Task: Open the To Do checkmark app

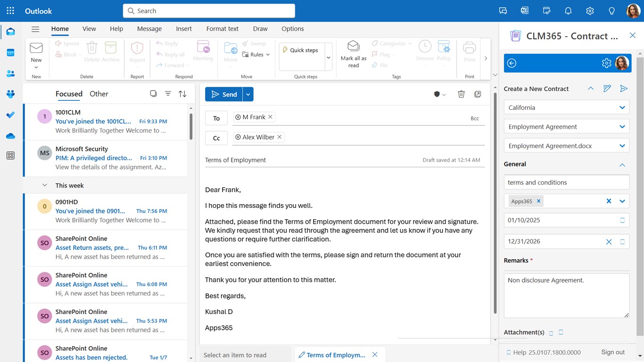Action: coord(10,115)
